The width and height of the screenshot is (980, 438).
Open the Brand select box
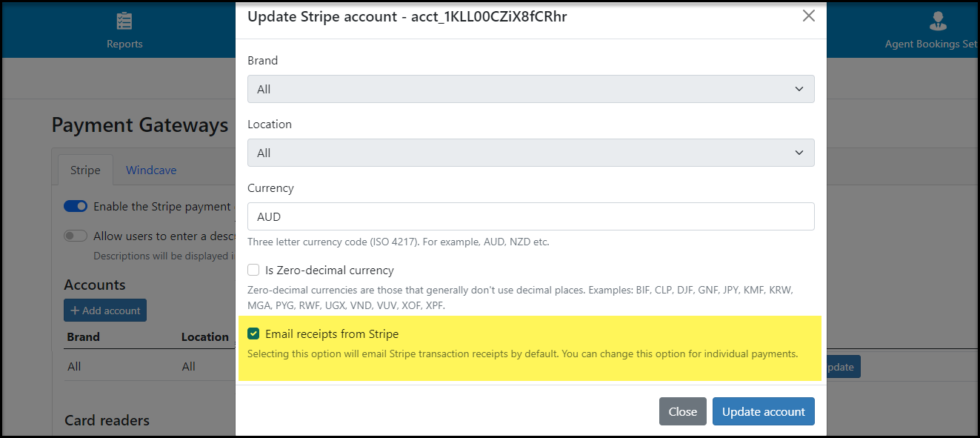coord(531,89)
